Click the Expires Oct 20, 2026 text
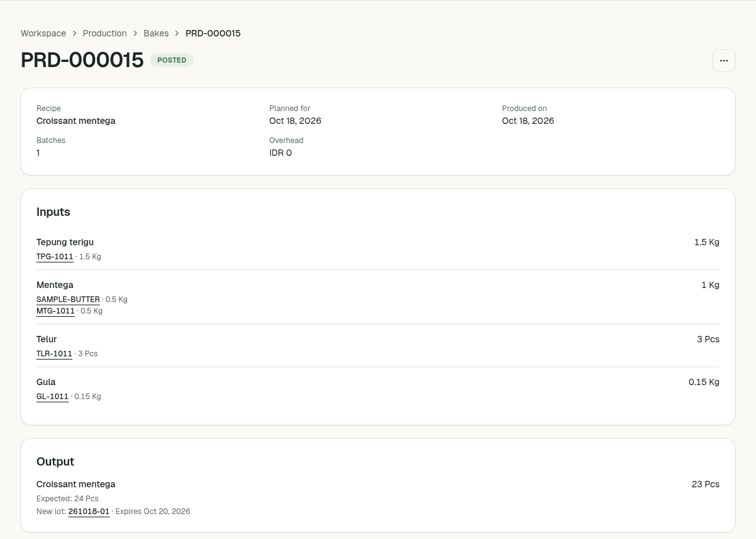Image resolution: width=756 pixels, height=539 pixels. click(153, 512)
